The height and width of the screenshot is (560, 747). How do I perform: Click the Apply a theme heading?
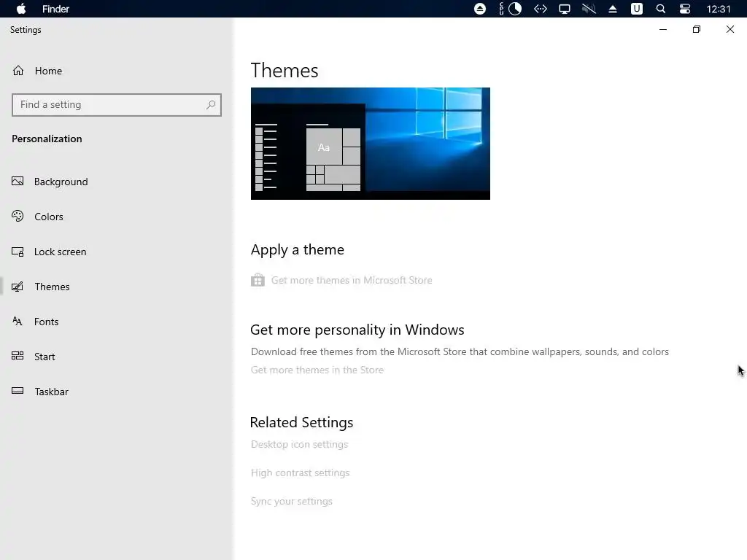(298, 249)
